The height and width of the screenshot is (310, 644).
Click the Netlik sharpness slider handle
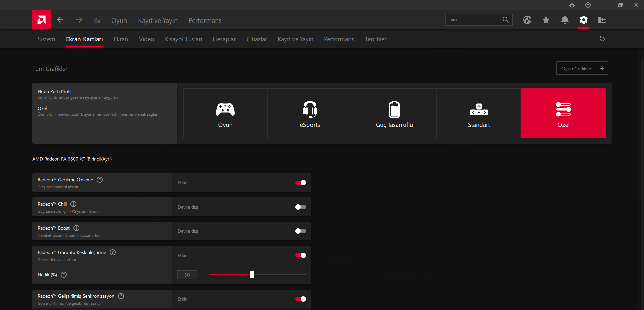click(x=252, y=275)
